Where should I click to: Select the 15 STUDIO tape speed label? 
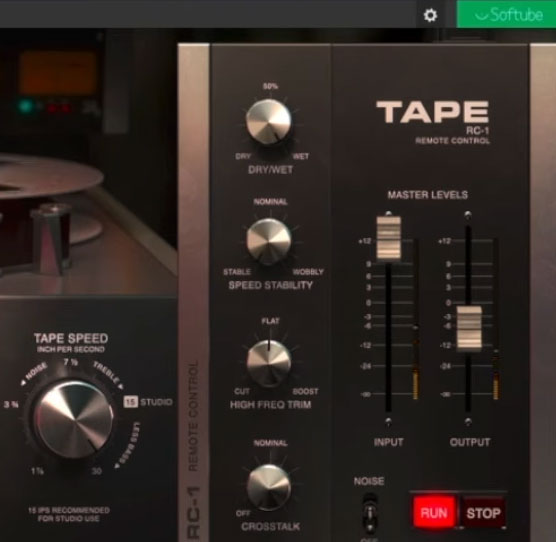(148, 402)
